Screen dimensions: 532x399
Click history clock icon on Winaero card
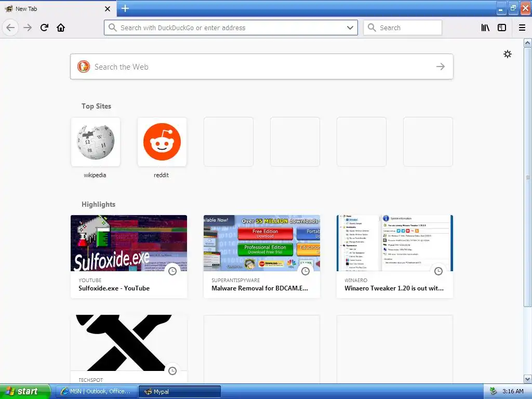click(x=438, y=271)
